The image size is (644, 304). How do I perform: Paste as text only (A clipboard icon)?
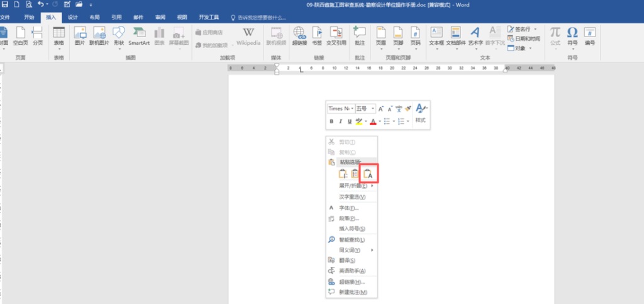(369, 174)
